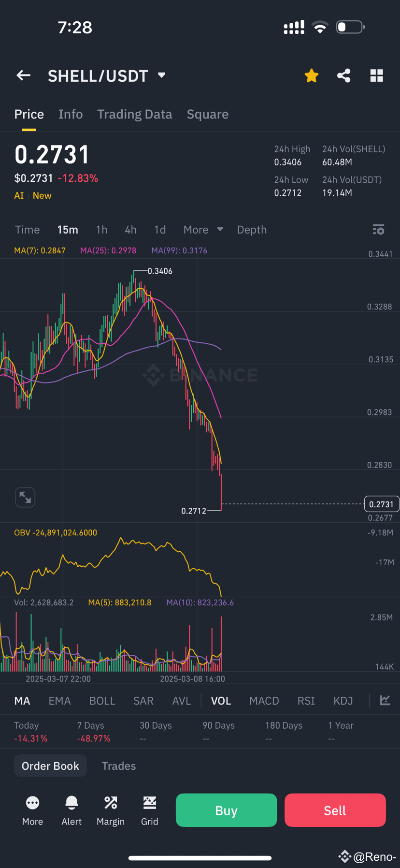Image resolution: width=400 pixels, height=868 pixels.
Task: Tap the MA(99): 0.3176 label
Action: 179,250
